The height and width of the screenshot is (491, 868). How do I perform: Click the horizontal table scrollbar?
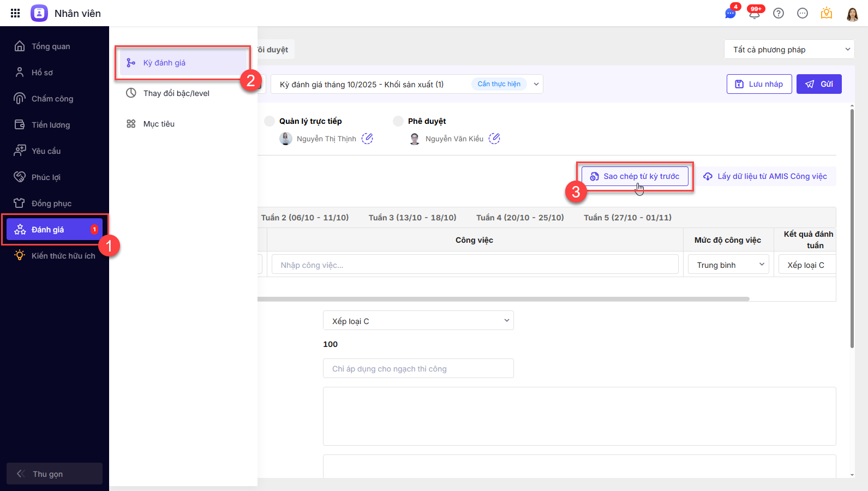pyautogui.click(x=502, y=299)
